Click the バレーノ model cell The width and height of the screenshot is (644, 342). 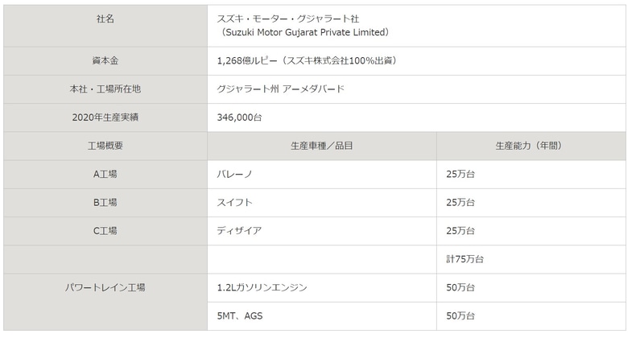235,174
